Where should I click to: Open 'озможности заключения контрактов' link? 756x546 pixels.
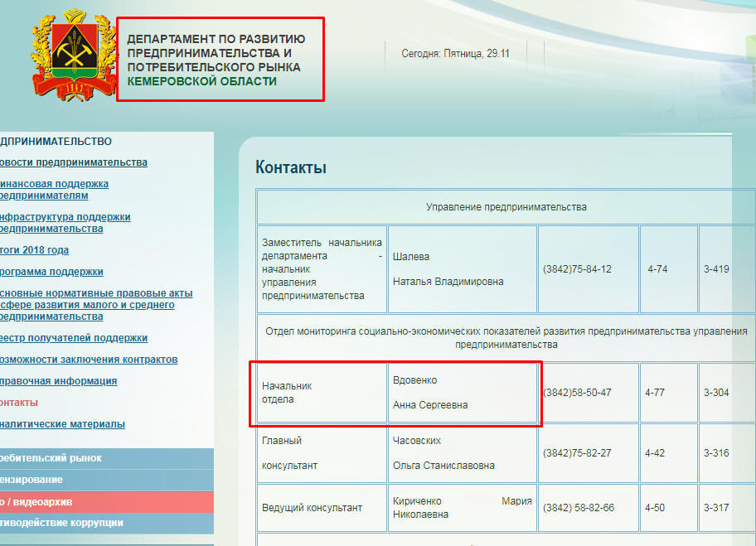point(89,360)
